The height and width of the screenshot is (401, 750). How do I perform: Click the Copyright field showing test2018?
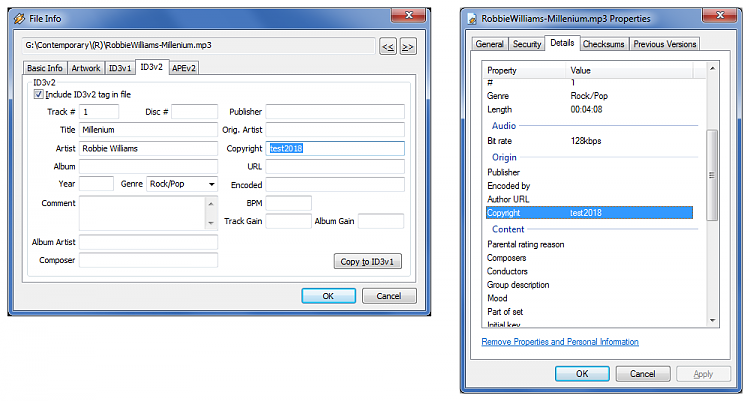click(335, 148)
